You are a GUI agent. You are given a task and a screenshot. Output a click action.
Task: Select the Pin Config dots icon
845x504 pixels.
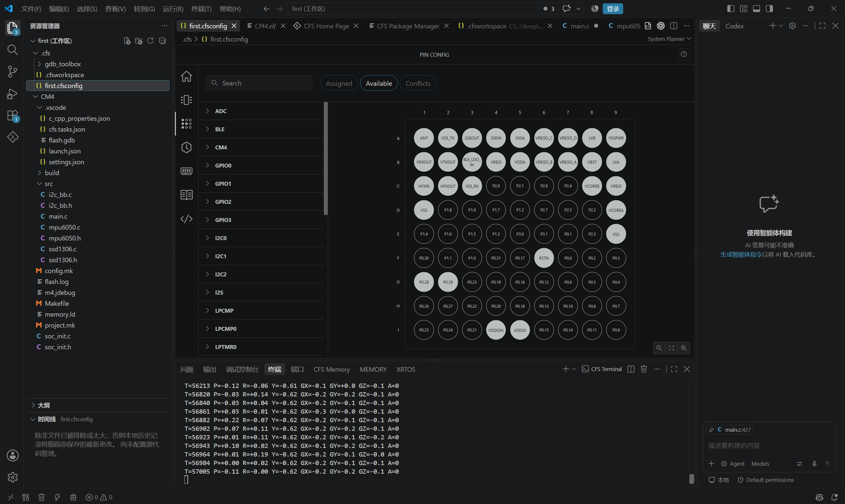186,124
